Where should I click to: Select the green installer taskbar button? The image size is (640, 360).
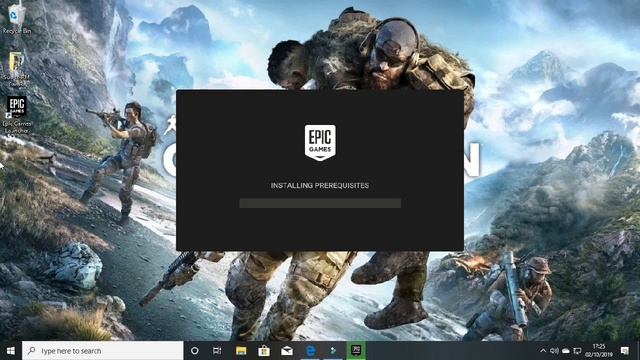[x=356, y=351]
